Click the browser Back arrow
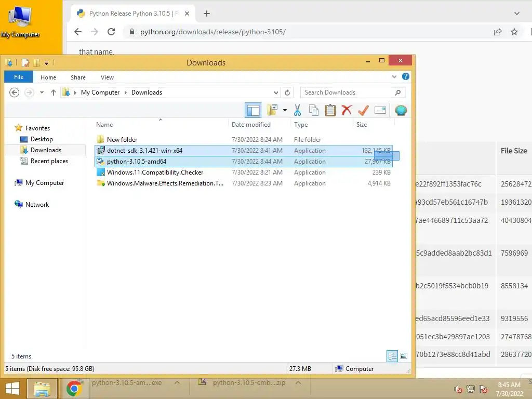Image resolution: width=532 pixels, height=399 pixels. tap(78, 32)
